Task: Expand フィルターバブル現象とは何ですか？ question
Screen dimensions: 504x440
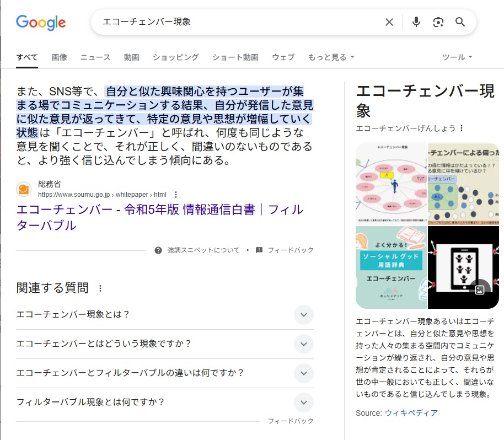Action: [165, 403]
